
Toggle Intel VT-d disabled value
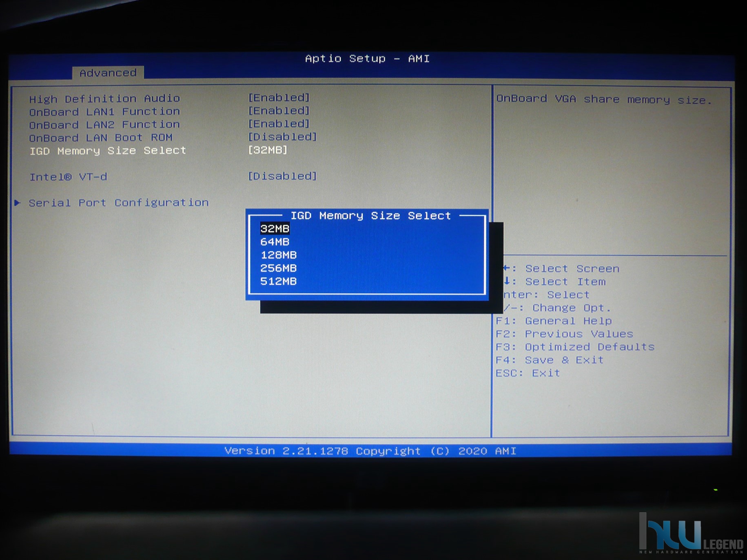click(x=282, y=176)
